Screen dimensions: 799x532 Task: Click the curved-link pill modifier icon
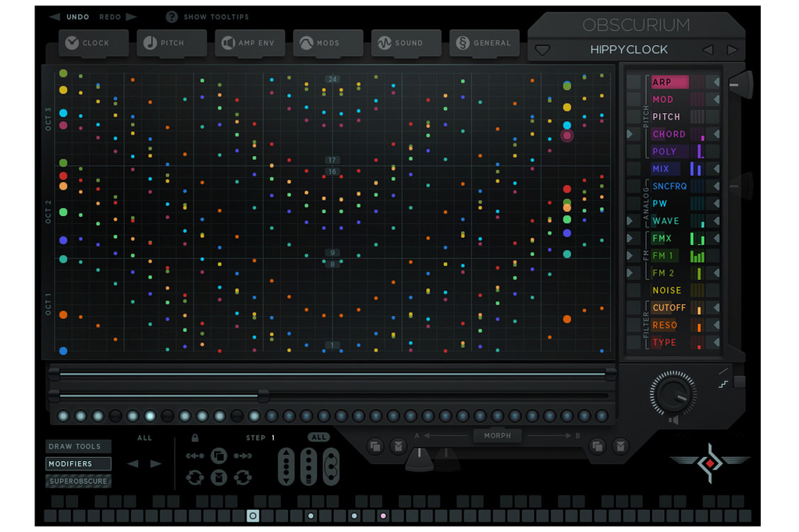pyautogui.click(x=331, y=466)
